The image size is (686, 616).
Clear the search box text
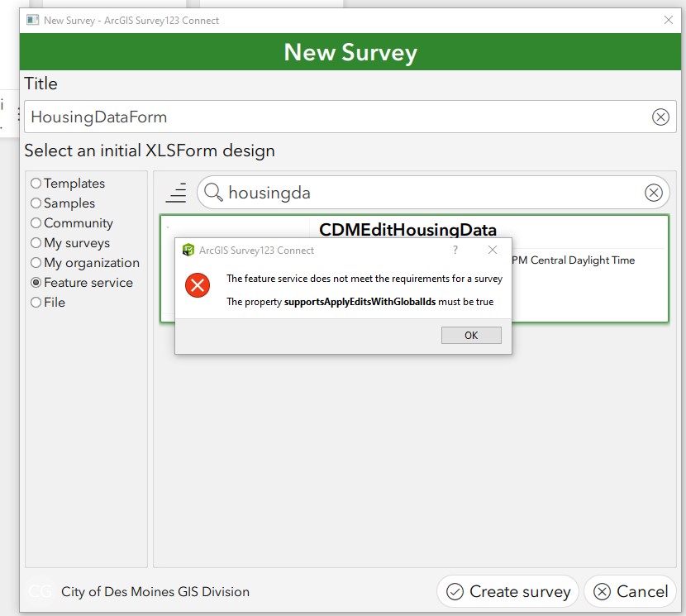pos(653,193)
